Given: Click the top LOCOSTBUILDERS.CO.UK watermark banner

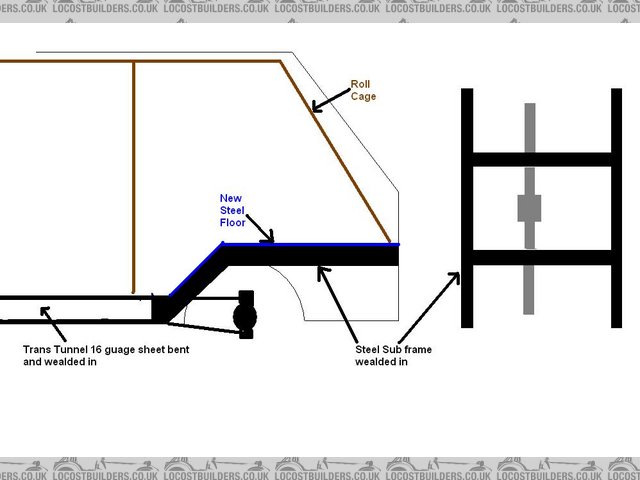Looking at the screenshot, I should pos(320,10).
